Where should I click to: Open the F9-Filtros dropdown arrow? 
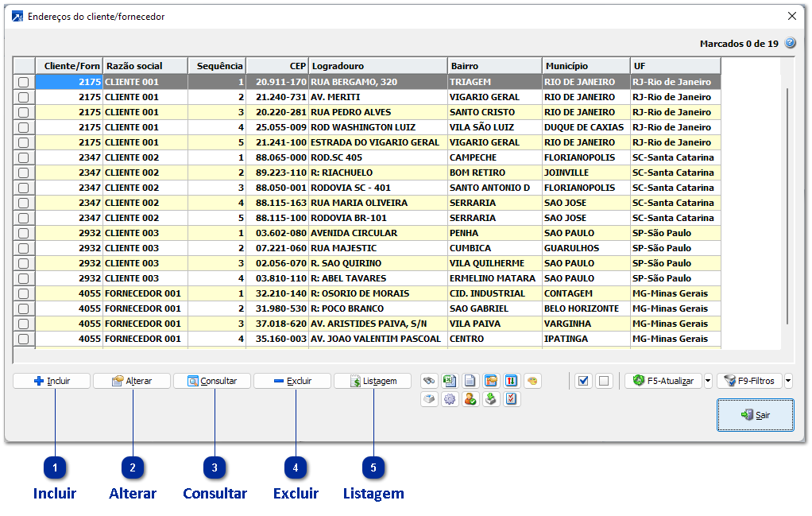pyautogui.click(x=788, y=381)
